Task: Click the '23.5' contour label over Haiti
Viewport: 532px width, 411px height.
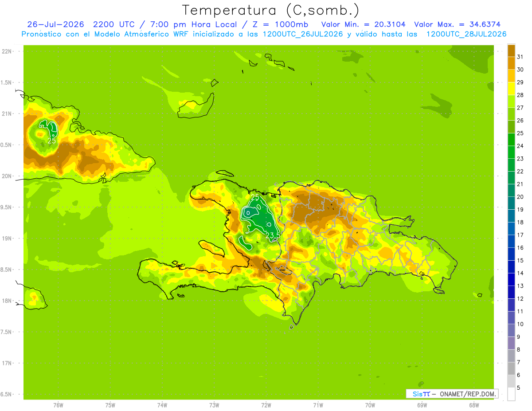Action: [x=273, y=235]
